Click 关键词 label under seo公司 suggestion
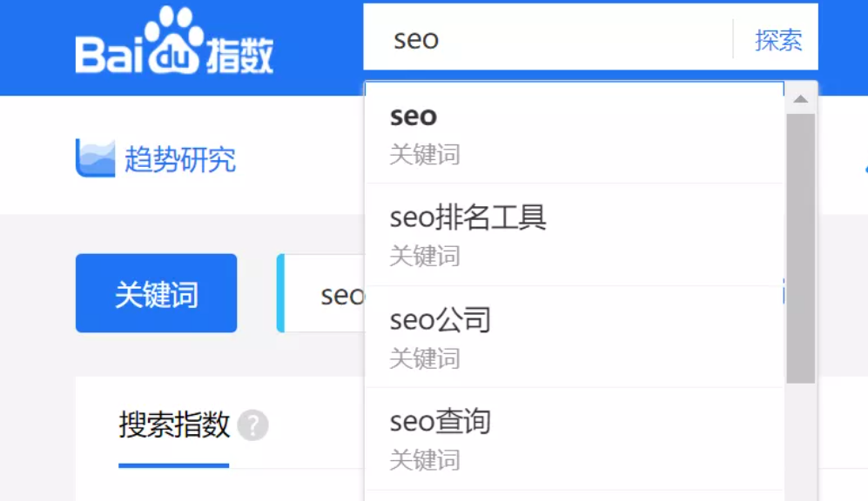This screenshot has width=868, height=501. 424,357
